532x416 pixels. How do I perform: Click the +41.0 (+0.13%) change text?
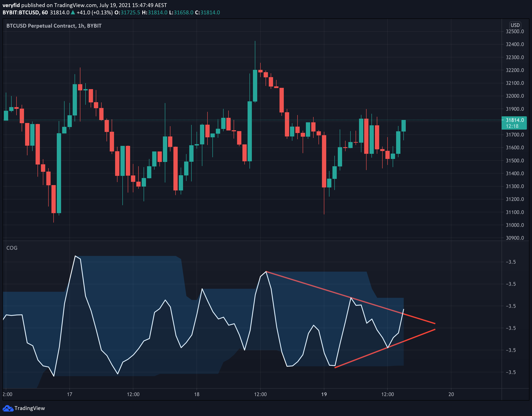[x=95, y=13]
